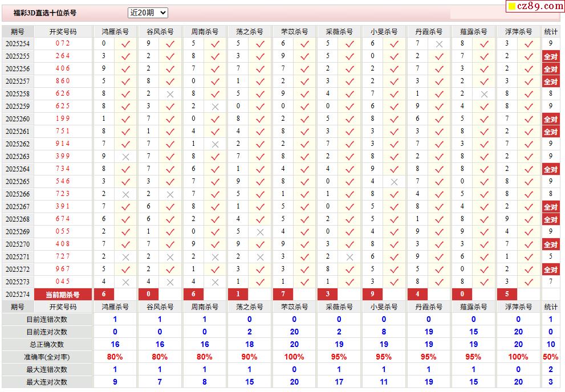Screen dimensions: 565x392
Task: Select the 鸿雁杀号 column header at top
Action: (115, 31)
